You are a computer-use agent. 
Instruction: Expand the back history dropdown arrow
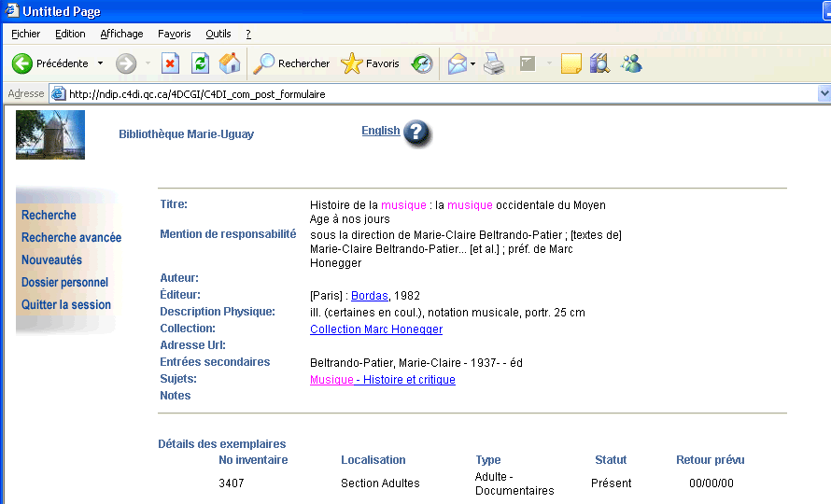pyautogui.click(x=100, y=63)
